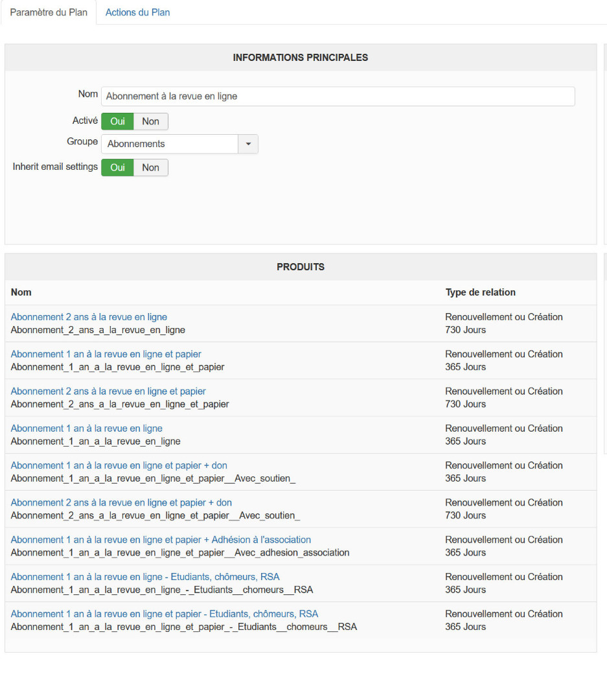Screen dimensions: 607x700
Task: Open the Adhésion à l'association subscription link
Action: tap(161, 539)
